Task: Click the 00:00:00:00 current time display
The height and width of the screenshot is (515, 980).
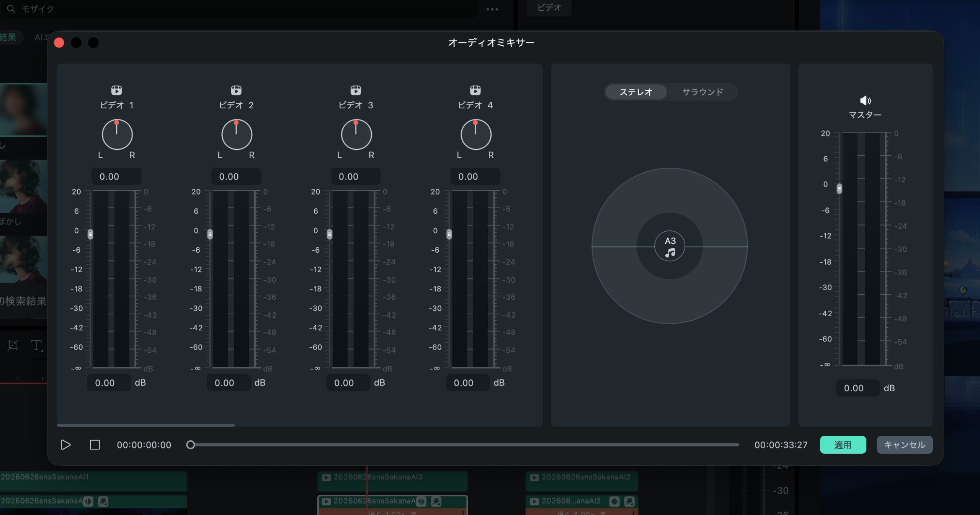Action: (144, 445)
